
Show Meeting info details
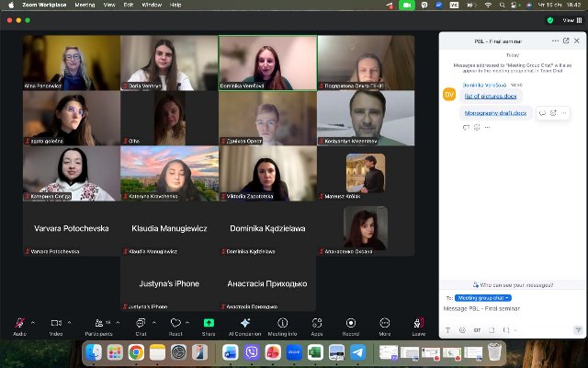[x=282, y=324]
